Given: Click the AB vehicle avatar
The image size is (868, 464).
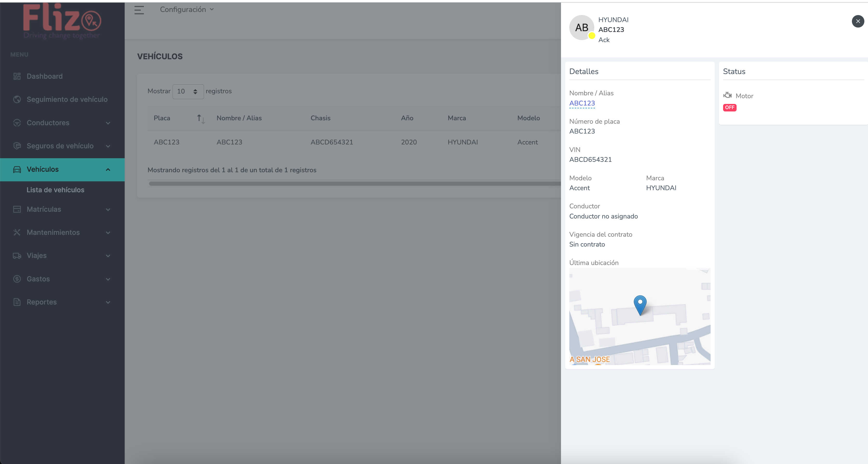Looking at the screenshot, I should 582,28.
